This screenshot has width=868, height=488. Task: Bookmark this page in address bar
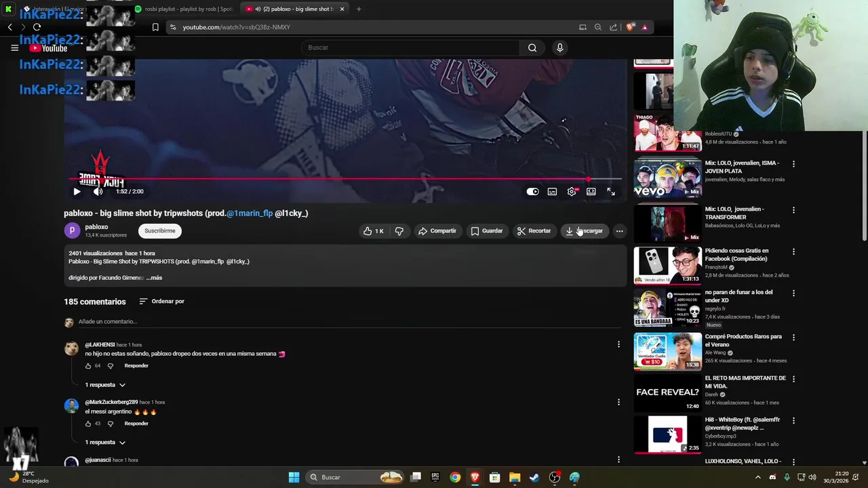155,27
